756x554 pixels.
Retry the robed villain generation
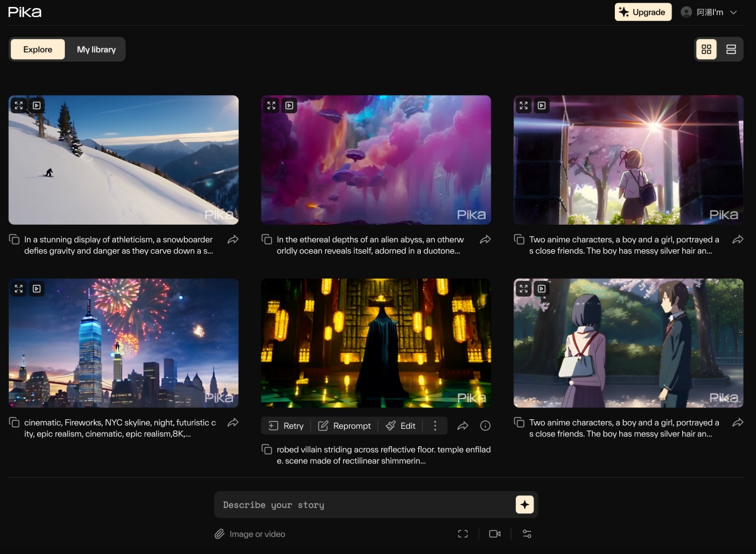(x=286, y=426)
